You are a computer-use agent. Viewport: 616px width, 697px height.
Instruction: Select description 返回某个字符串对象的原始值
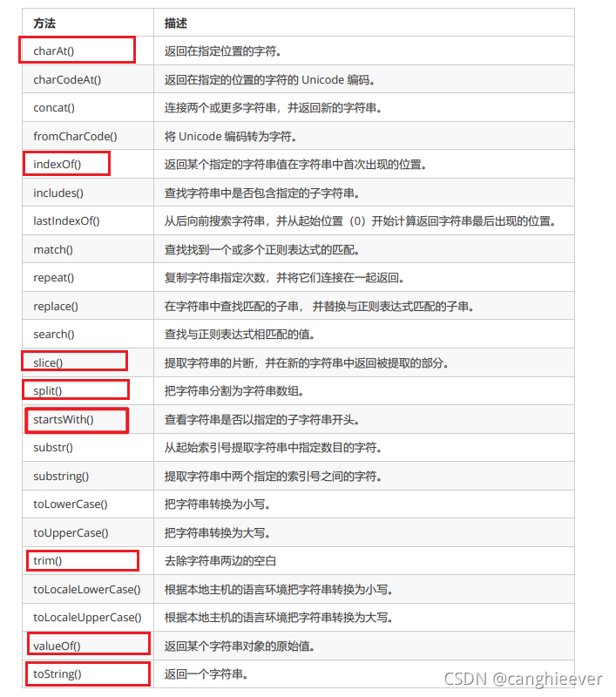click(240, 646)
